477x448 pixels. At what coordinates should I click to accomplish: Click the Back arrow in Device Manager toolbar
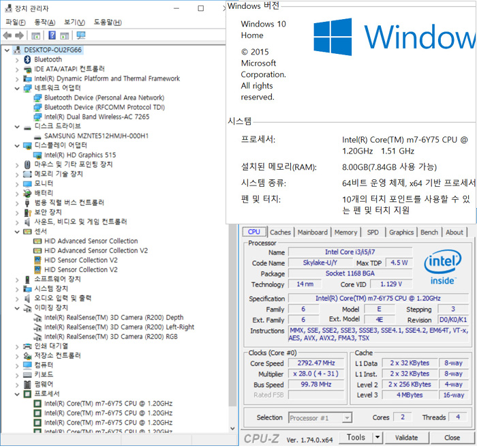[x=7, y=35]
